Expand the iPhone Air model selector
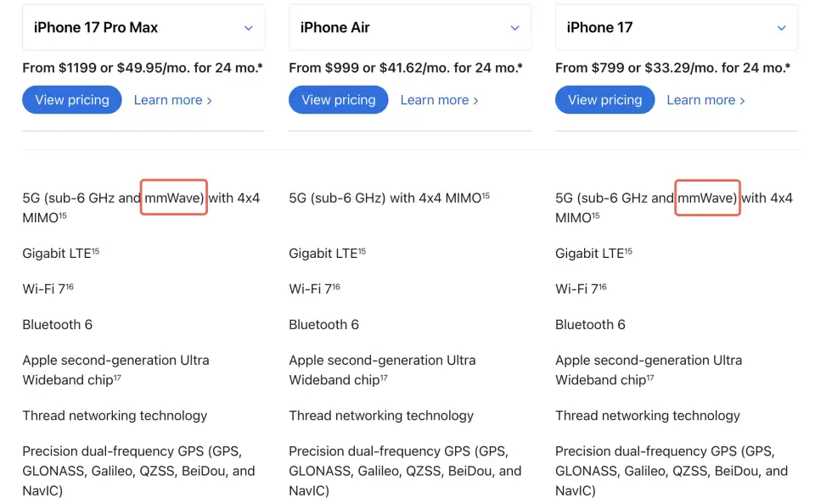 click(409, 27)
